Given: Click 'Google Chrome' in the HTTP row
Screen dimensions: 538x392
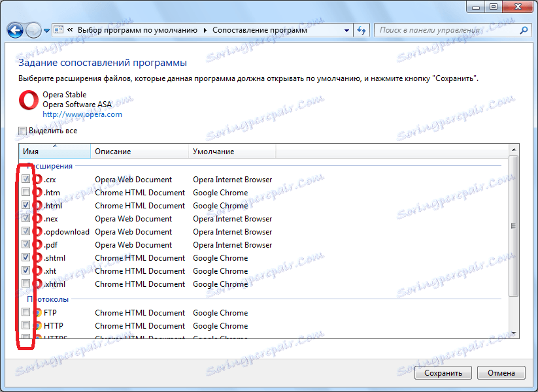Looking at the screenshot, I should pyautogui.click(x=220, y=326).
